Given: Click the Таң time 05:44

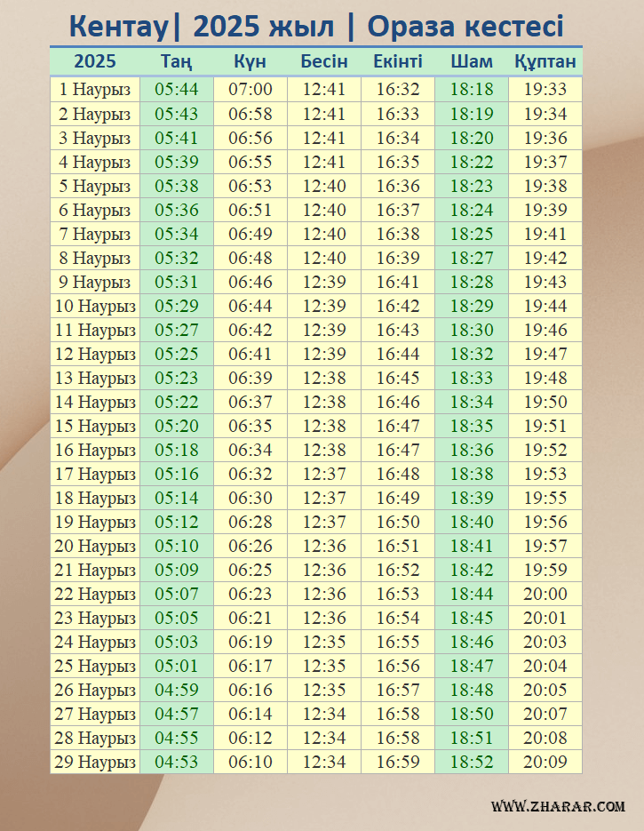Looking at the screenshot, I should point(176,90).
